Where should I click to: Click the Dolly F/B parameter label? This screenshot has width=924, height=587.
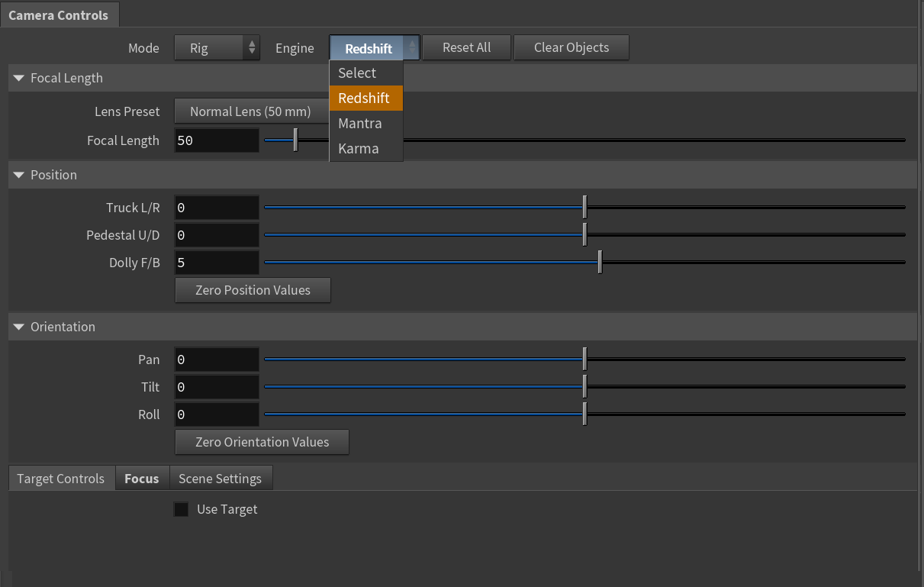tap(135, 263)
